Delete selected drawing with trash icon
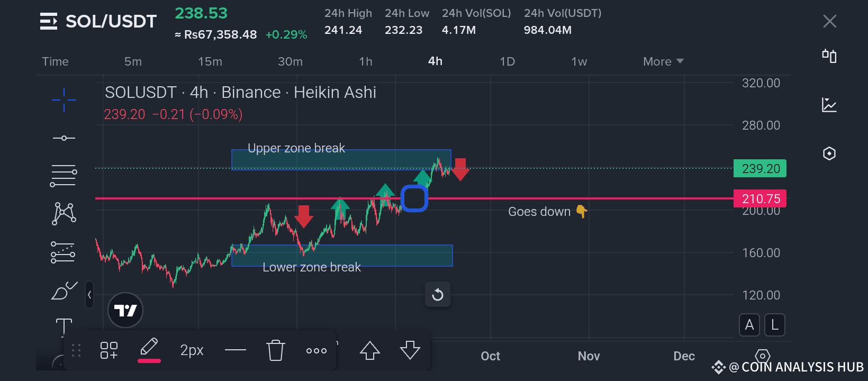 [276, 350]
